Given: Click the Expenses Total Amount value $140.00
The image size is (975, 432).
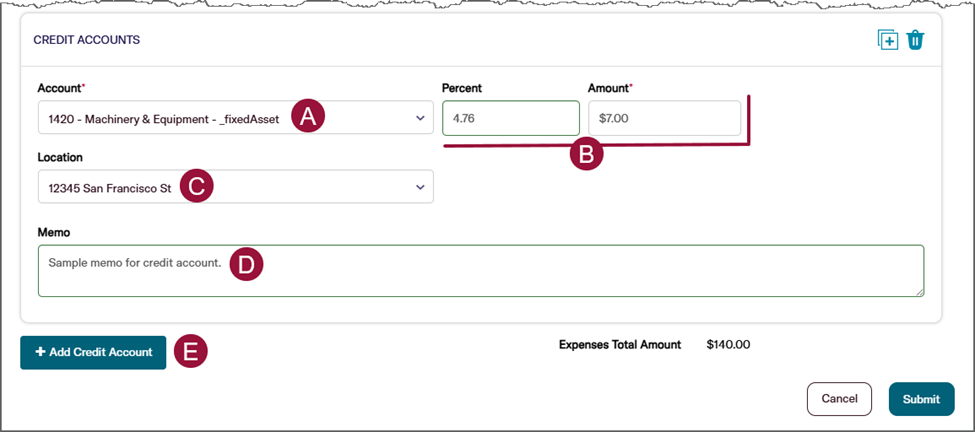Looking at the screenshot, I should (x=728, y=345).
